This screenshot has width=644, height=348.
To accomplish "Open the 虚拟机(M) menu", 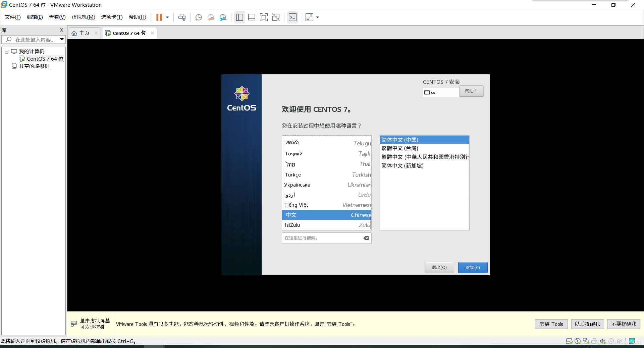I will pyautogui.click(x=84, y=17).
